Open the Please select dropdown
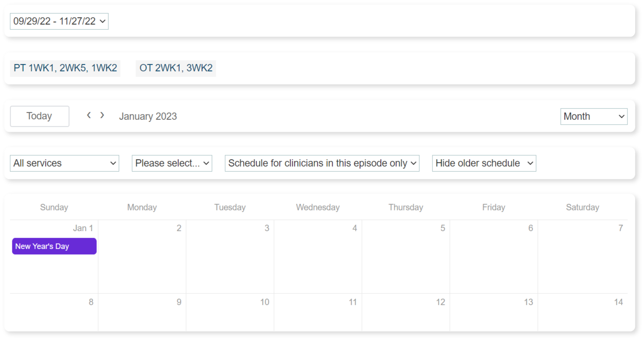This screenshot has height=340, width=644. click(x=172, y=163)
